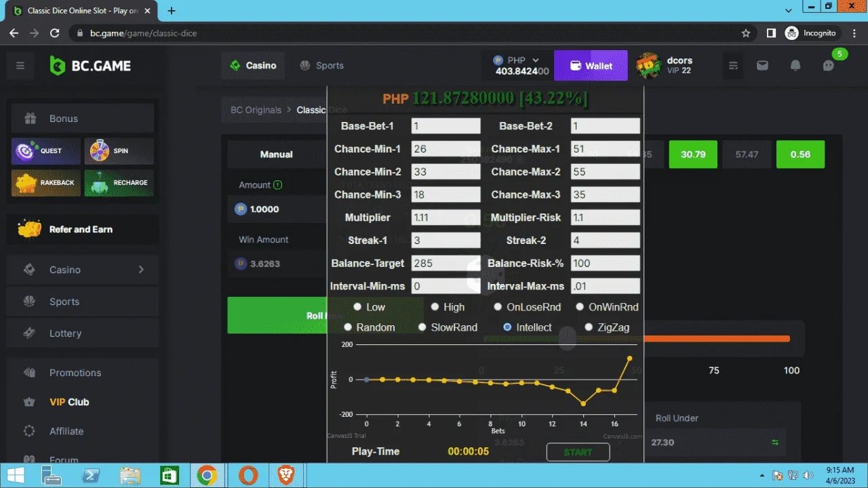Screen dimensions: 868x488
Task: Select the Manual betting tab
Action: (277, 155)
